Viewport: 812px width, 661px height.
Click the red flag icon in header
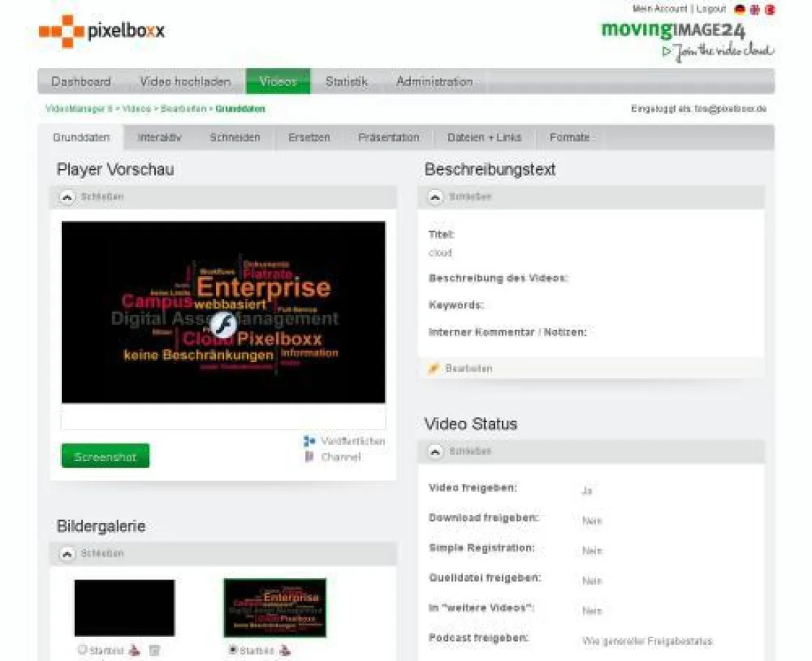[769, 10]
